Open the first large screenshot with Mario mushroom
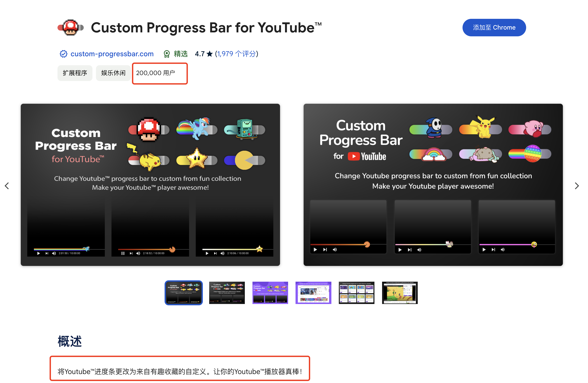Viewport: 588px width, 383px height. pos(150,184)
